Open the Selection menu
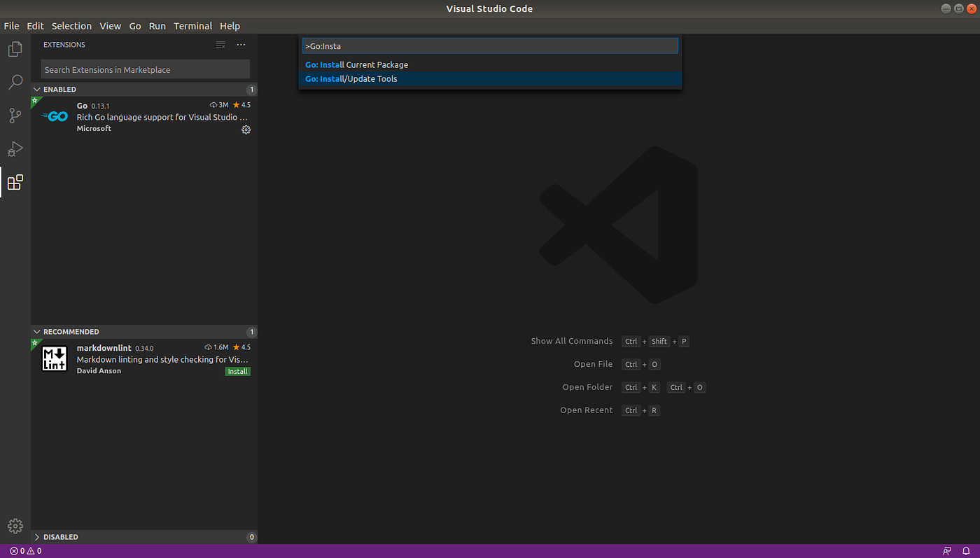 pos(71,26)
